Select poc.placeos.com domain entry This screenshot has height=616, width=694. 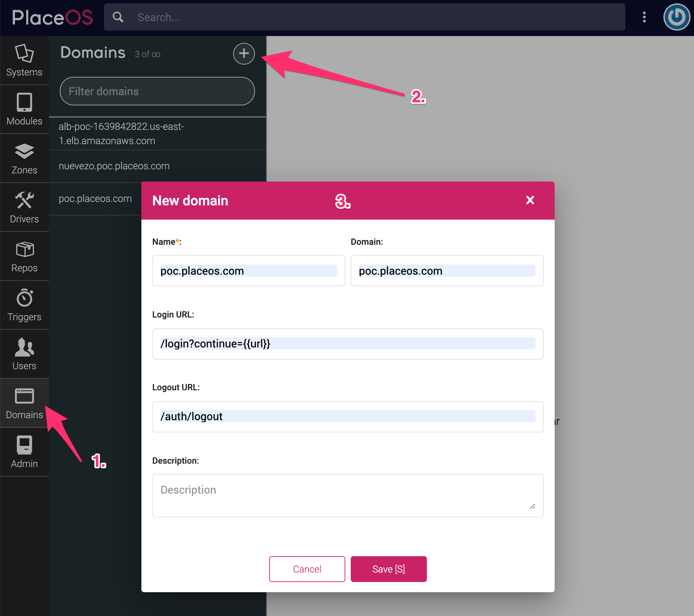tap(96, 198)
